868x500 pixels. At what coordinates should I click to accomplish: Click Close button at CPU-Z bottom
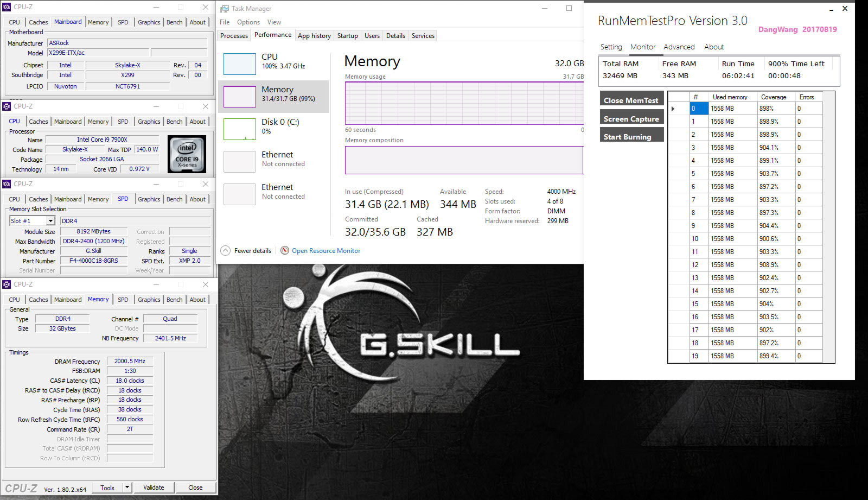[195, 488]
